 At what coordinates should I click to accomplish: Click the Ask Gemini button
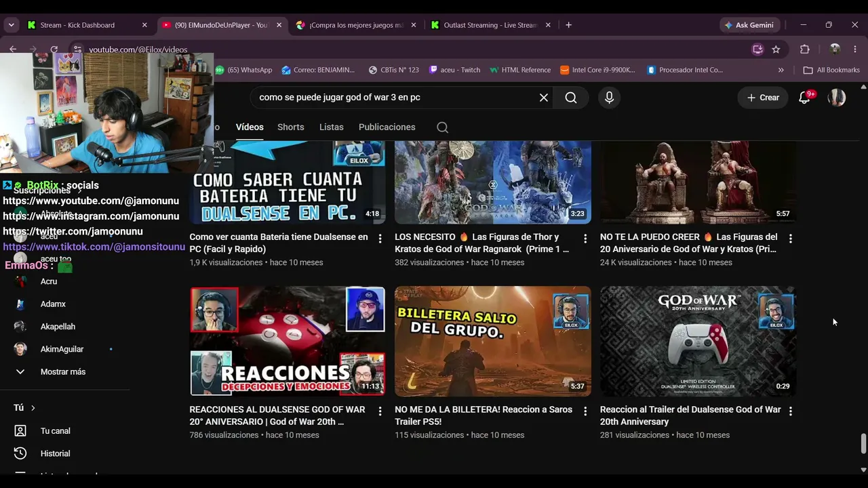click(x=749, y=25)
